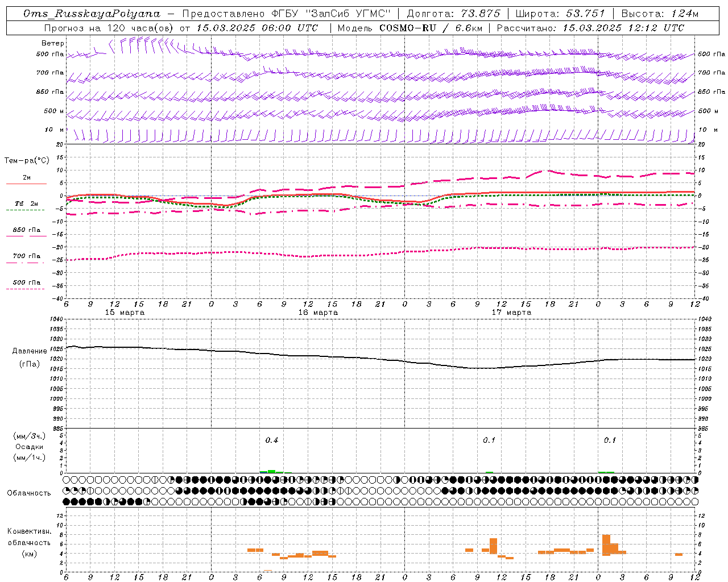Viewport: 728px width, 582px height.
Task: Click the Oms_RusskayaPolyana station title
Action: [92, 14]
